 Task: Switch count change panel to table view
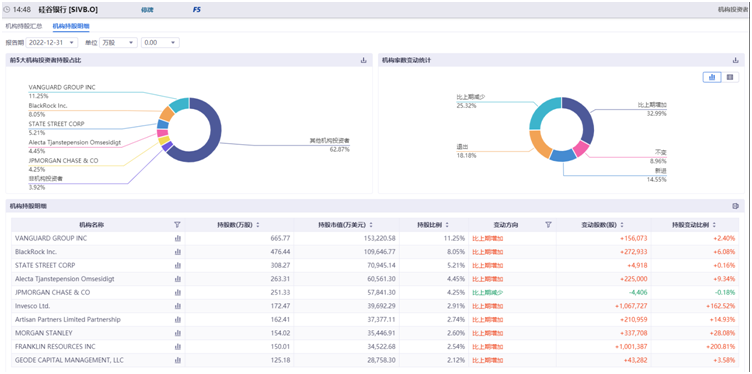[x=730, y=77]
